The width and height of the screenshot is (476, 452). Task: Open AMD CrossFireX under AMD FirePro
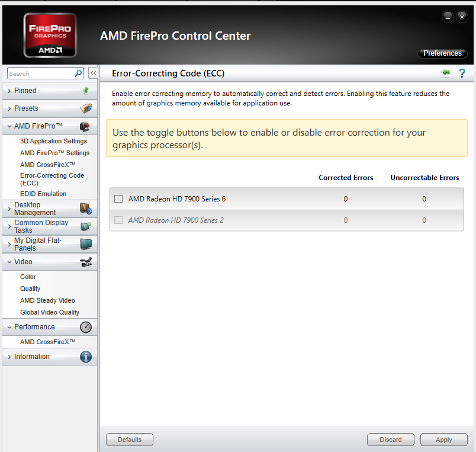pos(48,165)
